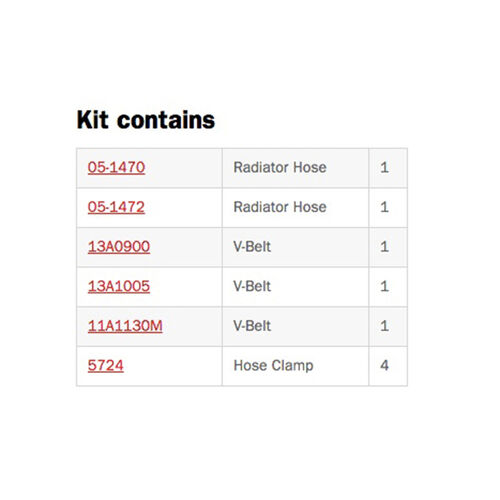
Task: Click V-Belt description in 11A1130M row
Action: (x=252, y=326)
